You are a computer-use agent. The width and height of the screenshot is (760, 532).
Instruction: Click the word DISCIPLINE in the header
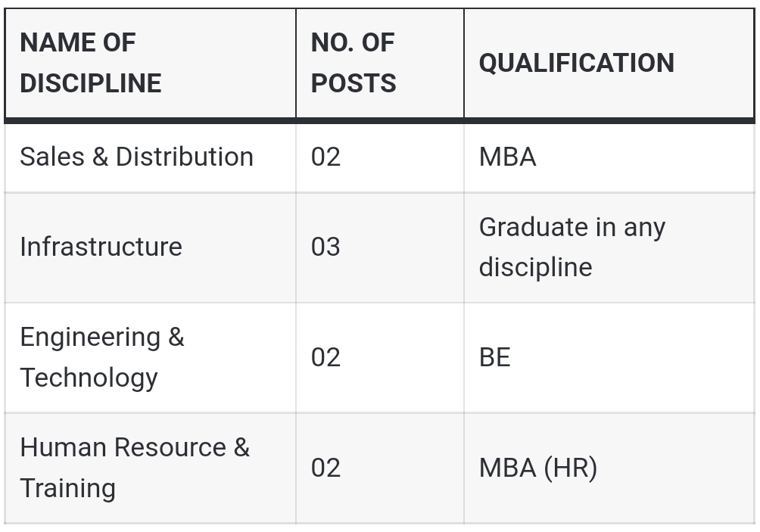click(91, 83)
